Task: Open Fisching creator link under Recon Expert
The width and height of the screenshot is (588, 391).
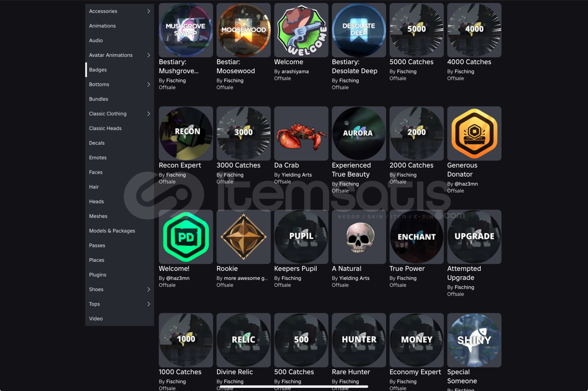Action: coord(176,175)
